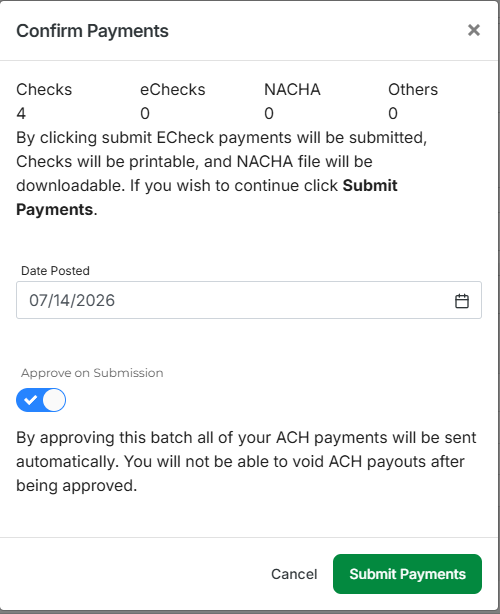This screenshot has width=500, height=614.
Task: Cancel the payment confirmation
Action: click(294, 574)
